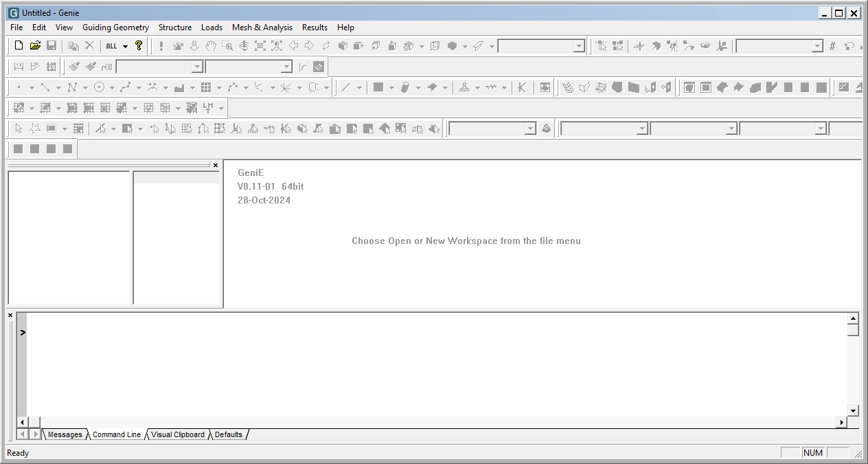Click the NUM status bar indicator
Screen dimensions: 868x464
click(x=813, y=453)
